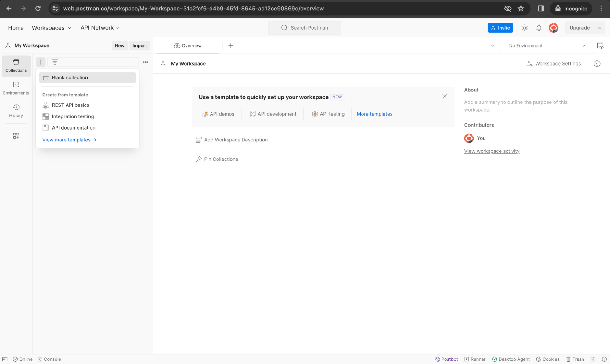Click the Online status indicator
Screen dimensions: 610x364
pyautogui.click(x=23, y=359)
